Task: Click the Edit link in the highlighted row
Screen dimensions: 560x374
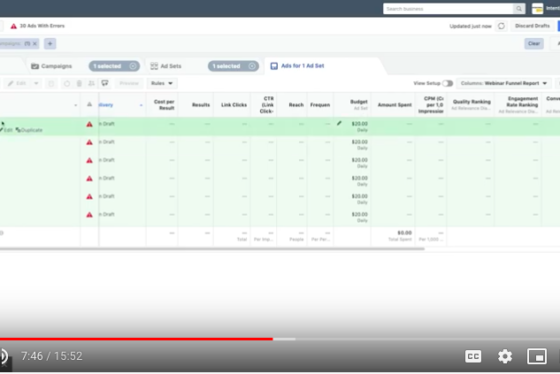Action: pos(6,130)
